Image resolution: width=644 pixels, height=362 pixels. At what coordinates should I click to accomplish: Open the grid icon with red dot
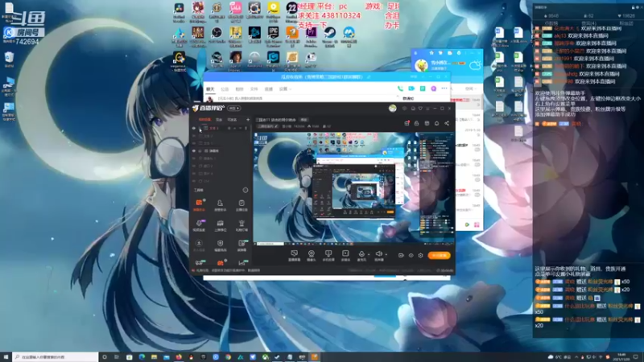point(407,123)
